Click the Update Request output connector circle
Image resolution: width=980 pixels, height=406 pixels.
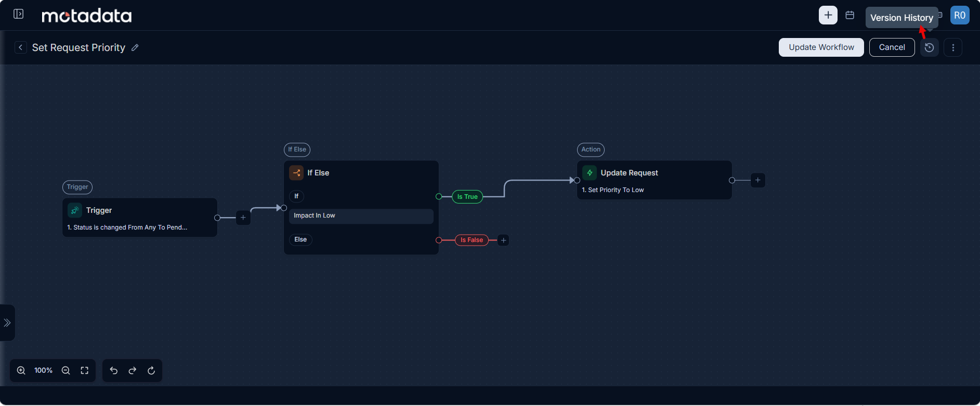click(x=732, y=180)
